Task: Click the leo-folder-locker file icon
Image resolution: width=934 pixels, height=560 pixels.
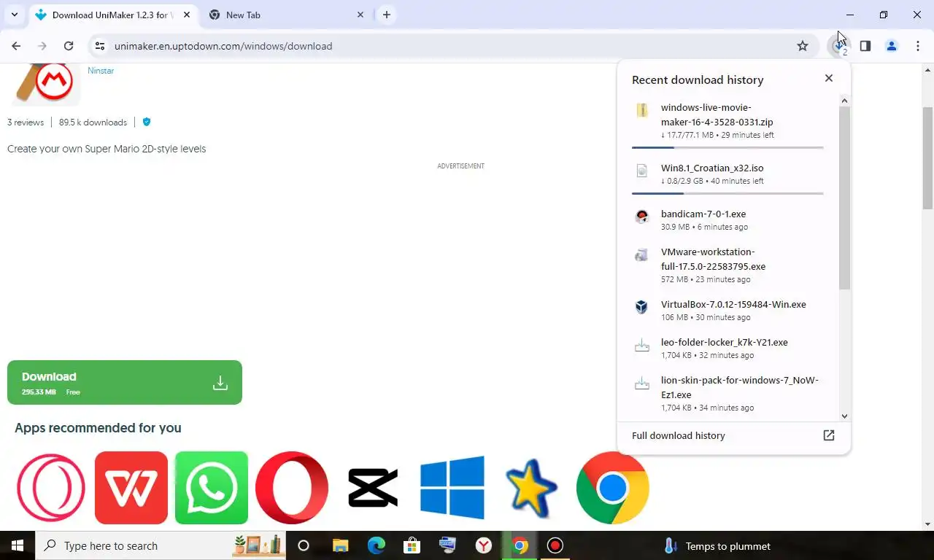Action: (x=641, y=345)
